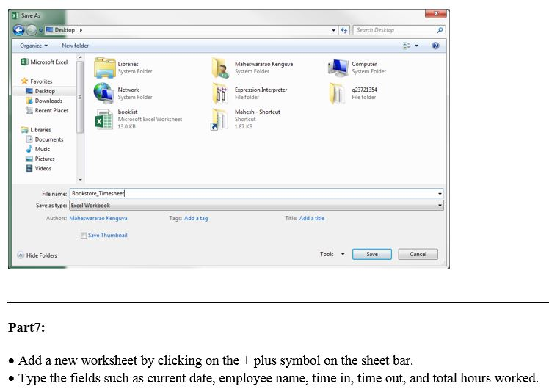Go back with the blue Back arrow
549x392 pixels.
coord(19,30)
